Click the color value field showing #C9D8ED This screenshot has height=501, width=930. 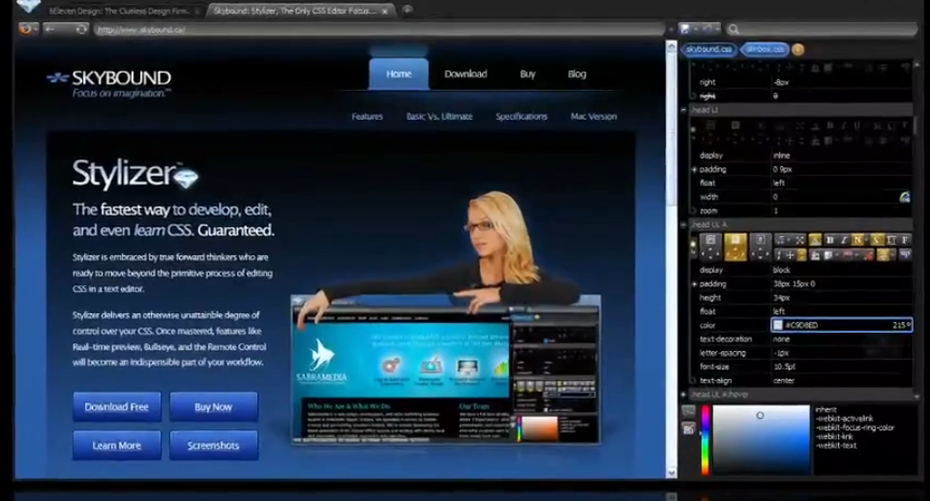841,325
